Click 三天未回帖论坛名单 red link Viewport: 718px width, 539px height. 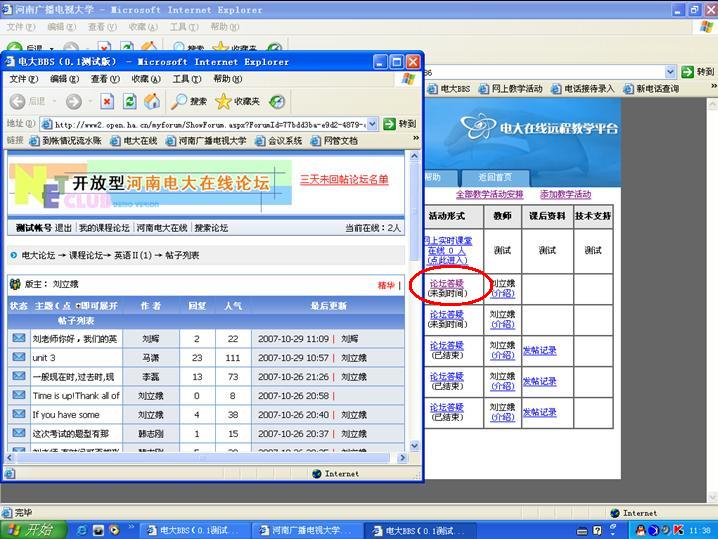(x=344, y=180)
